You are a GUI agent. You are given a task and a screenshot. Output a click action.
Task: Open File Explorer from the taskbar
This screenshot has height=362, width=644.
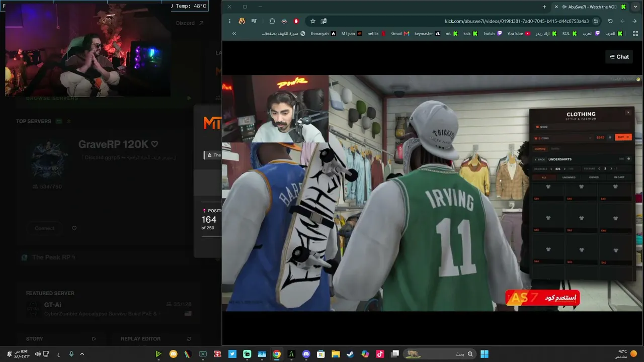point(336,354)
